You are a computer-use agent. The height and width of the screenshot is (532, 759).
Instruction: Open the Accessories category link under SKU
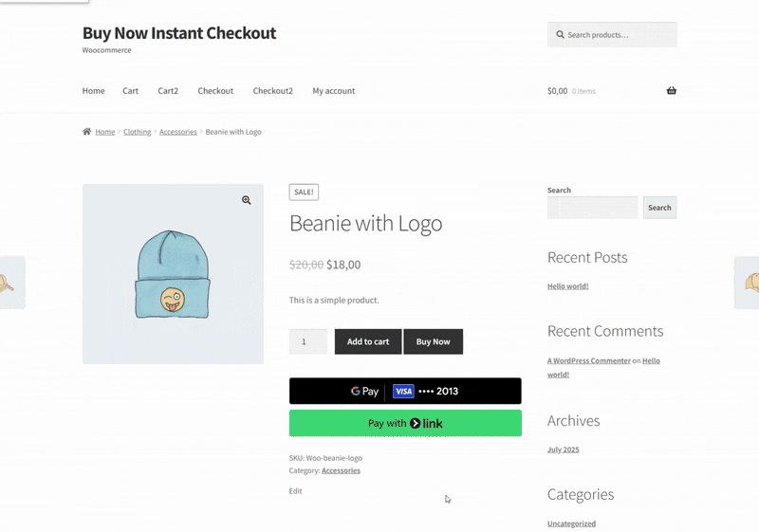tap(341, 470)
